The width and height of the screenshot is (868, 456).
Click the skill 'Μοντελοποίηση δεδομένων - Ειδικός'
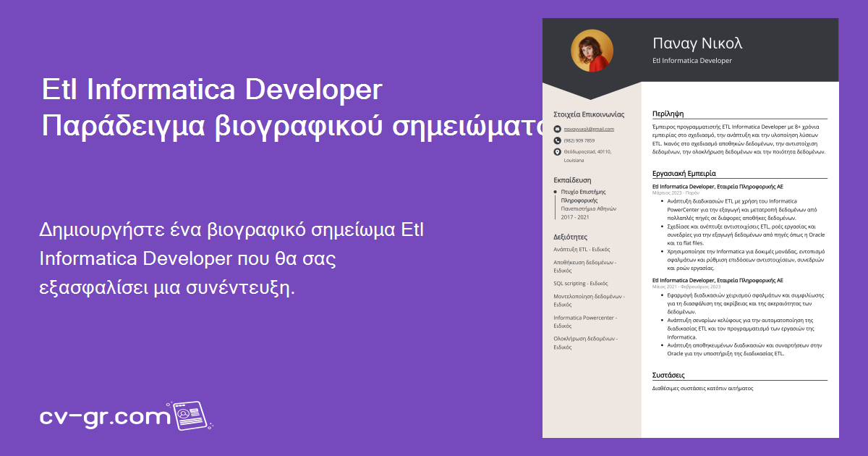click(590, 300)
